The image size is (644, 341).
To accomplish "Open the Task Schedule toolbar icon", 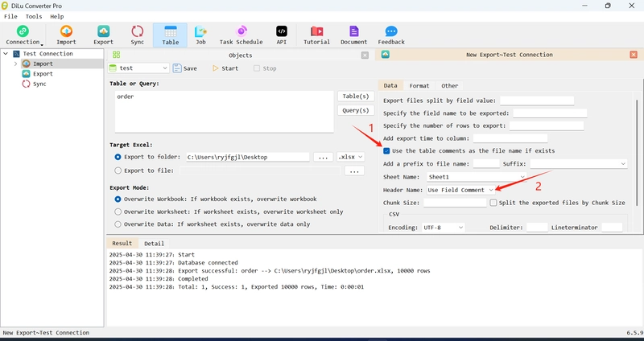I will click(241, 31).
